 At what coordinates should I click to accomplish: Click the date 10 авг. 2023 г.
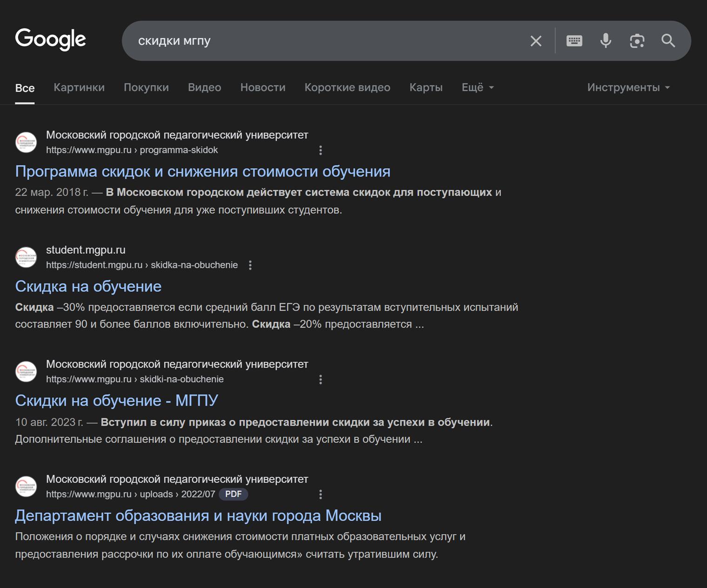coord(49,422)
